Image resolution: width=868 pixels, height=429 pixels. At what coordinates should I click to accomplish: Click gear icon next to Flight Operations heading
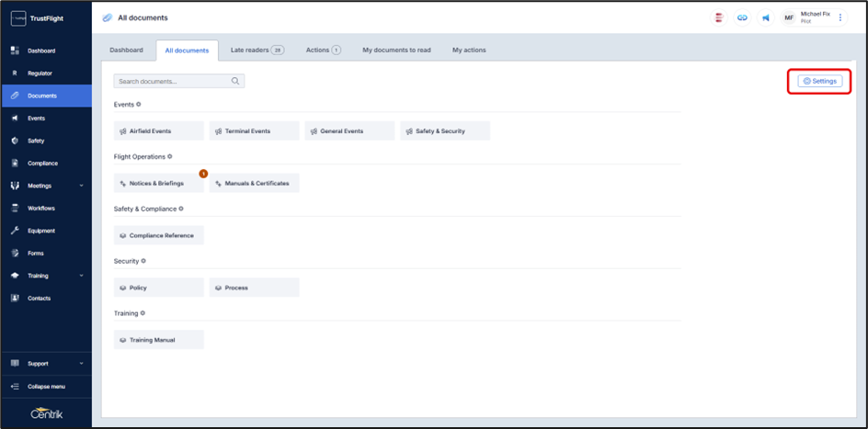point(170,156)
